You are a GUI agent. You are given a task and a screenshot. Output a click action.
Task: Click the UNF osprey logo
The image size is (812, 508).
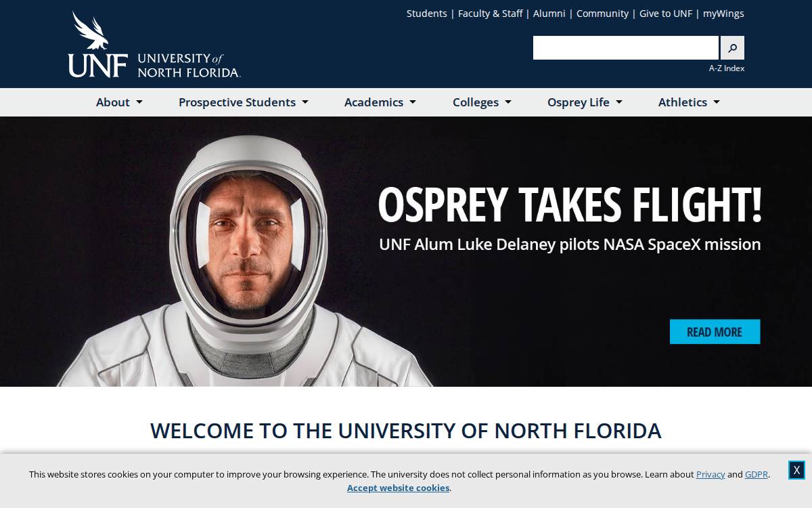[154, 45]
